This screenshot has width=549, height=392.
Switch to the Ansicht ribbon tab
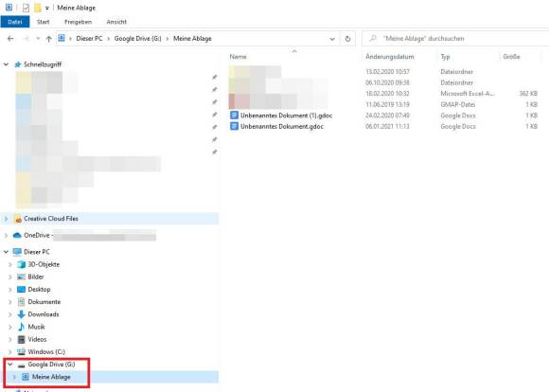(116, 22)
